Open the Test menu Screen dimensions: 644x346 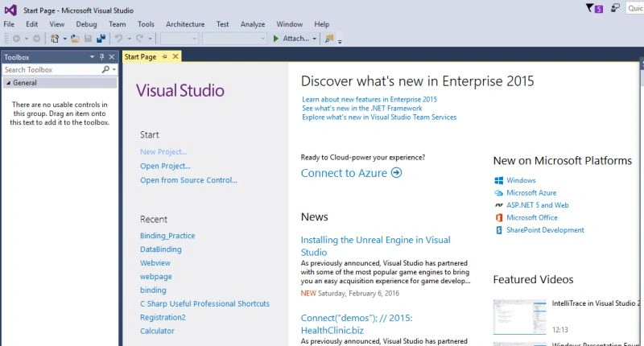coord(223,24)
